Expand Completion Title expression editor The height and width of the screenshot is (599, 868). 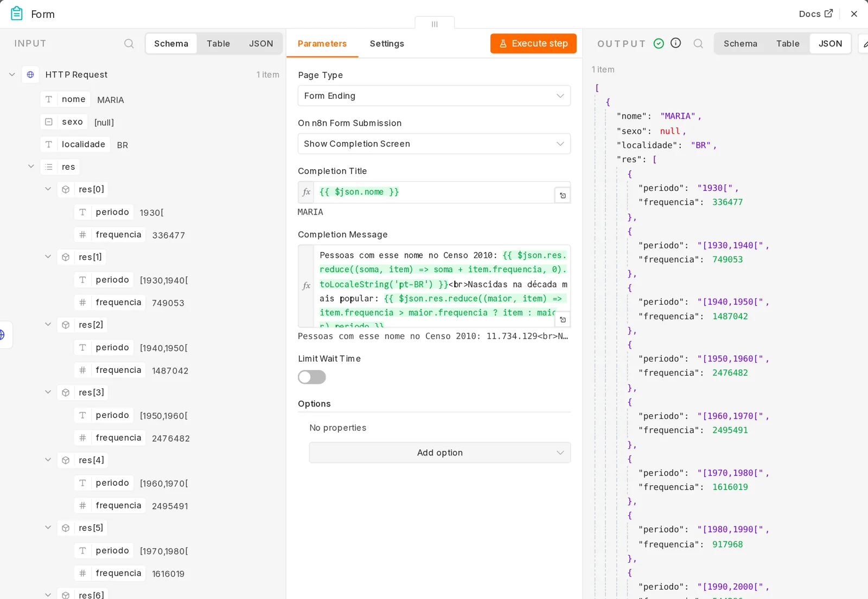[563, 195]
